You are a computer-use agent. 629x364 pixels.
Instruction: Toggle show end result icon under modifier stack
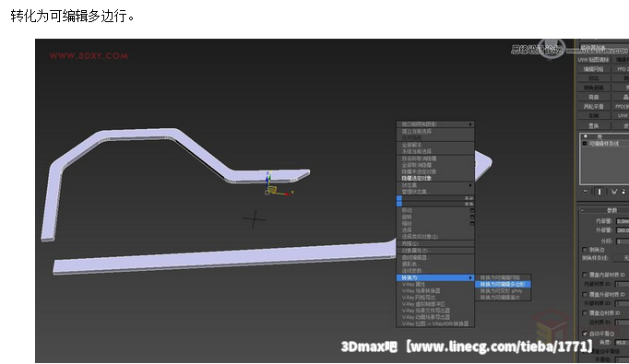tap(599, 192)
